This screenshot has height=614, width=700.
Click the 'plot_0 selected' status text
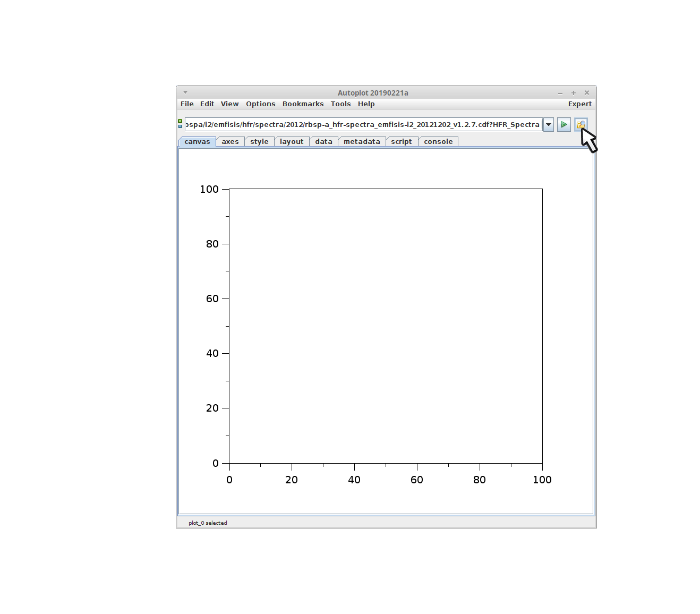click(208, 523)
